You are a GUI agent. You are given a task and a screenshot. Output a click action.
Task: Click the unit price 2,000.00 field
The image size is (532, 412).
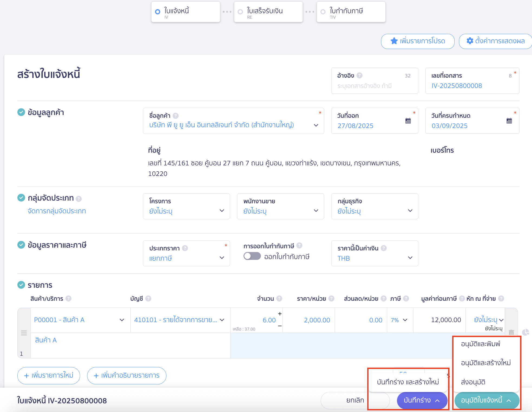[309, 320]
